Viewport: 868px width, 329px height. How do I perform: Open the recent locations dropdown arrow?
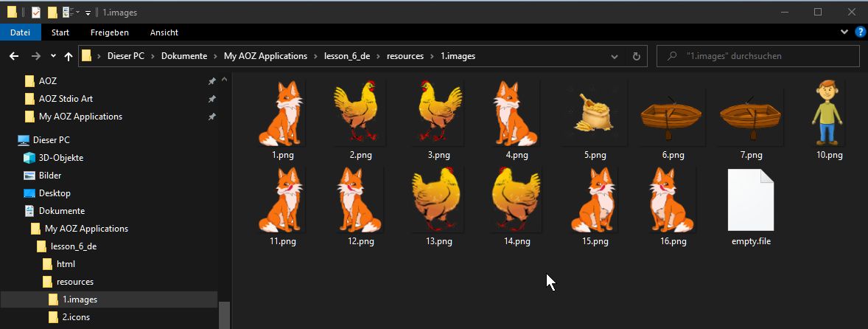coord(53,56)
